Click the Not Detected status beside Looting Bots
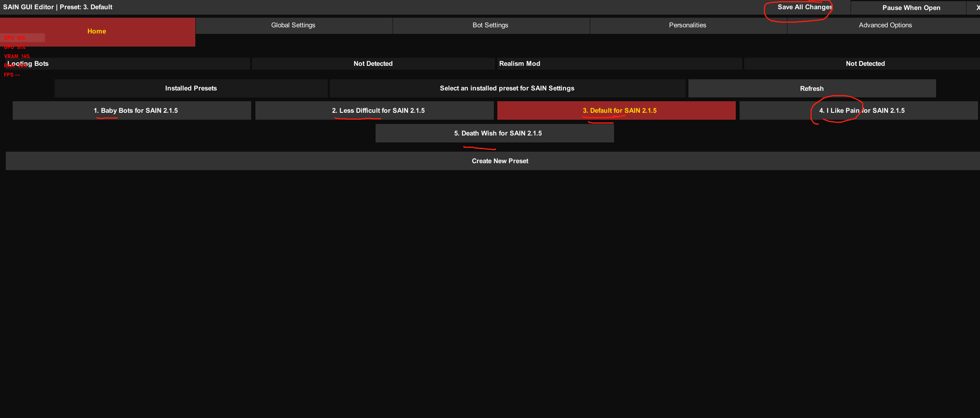The height and width of the screenshot is (418, 980). point(373,64)
